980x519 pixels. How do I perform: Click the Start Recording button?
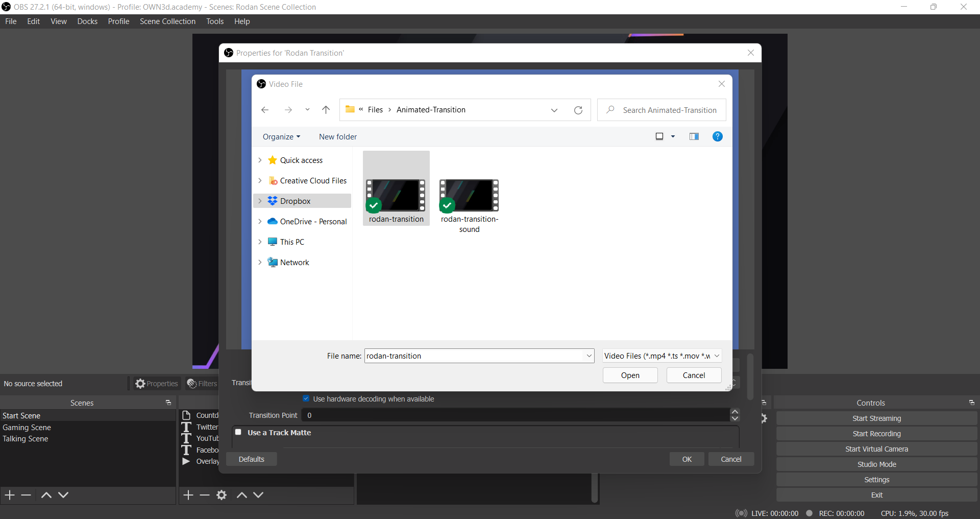point(876,434)
